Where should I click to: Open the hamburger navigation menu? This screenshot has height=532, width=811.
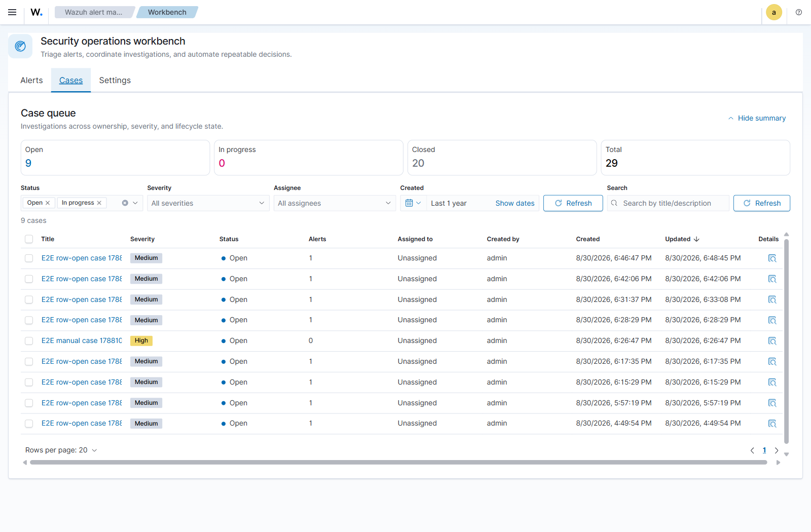coord(12,12)
